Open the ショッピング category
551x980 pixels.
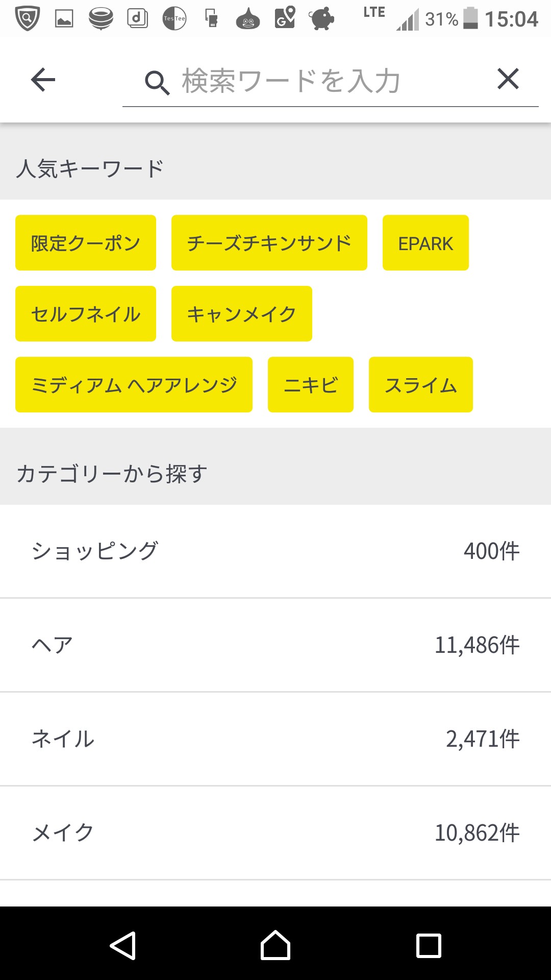(x=275, y=551)
